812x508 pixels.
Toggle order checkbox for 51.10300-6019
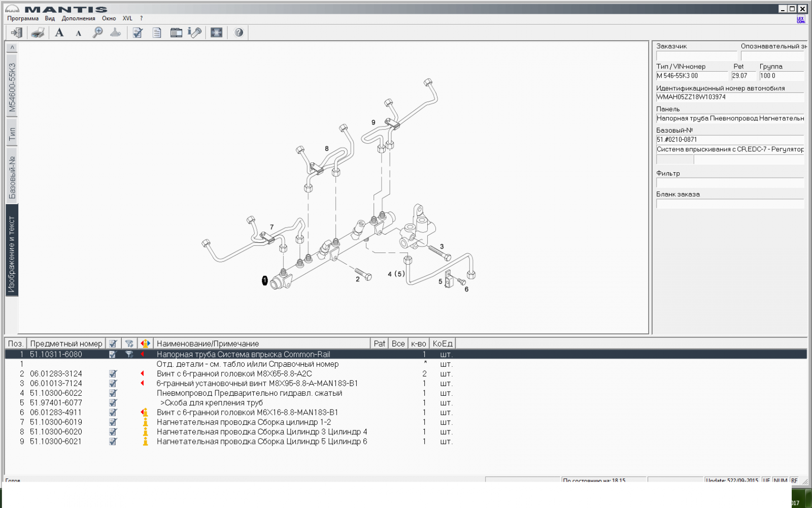pos(113,422)
